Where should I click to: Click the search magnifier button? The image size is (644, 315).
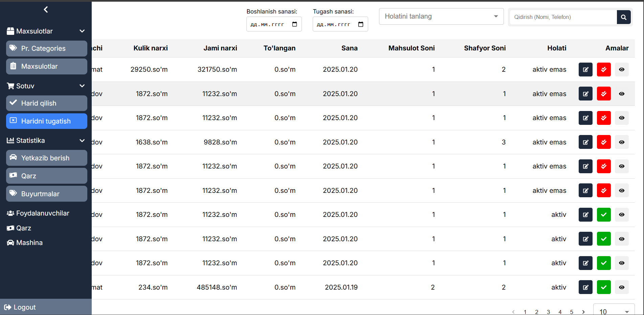click(x=624, y=17)
